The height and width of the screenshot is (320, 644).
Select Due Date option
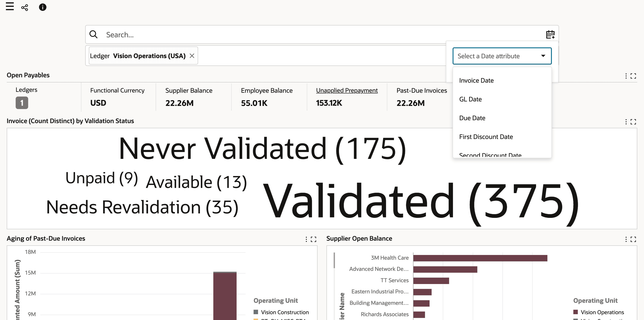(502, 118)
